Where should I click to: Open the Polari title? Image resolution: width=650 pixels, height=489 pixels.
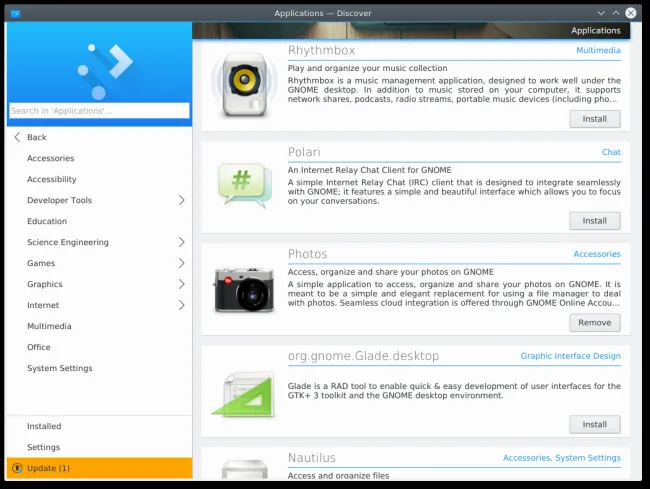click(x=304, y=152)
